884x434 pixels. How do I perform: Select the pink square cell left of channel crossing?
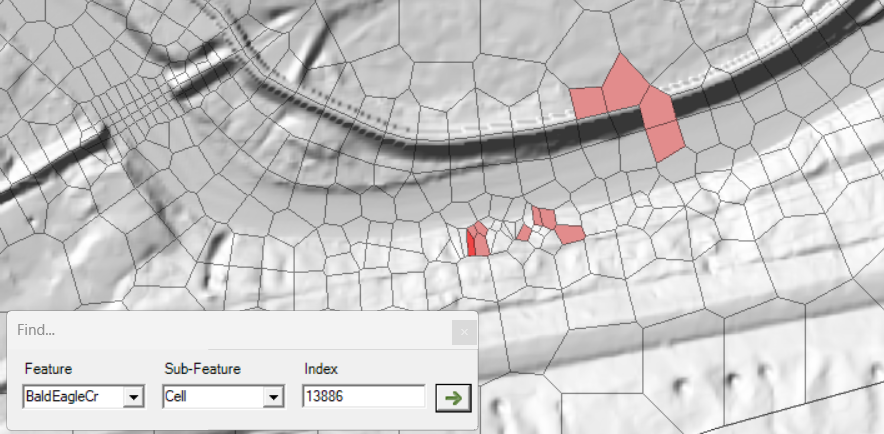(x=587, y=100)
